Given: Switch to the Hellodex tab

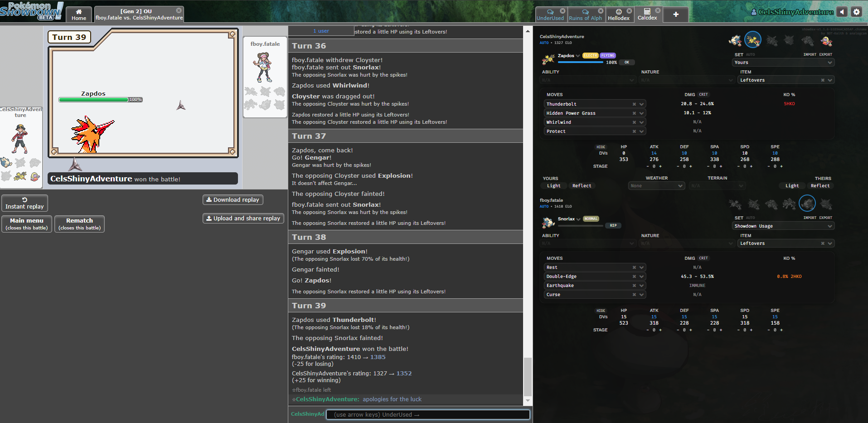Looking at the screenshot, I should click(x=619, y=15).
